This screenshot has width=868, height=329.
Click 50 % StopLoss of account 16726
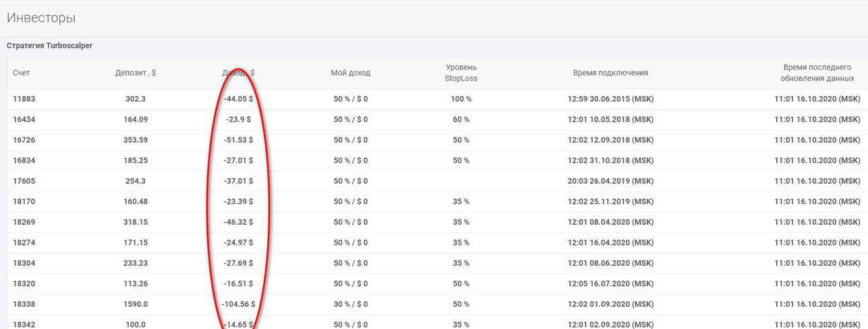click(x=461, y=140)
